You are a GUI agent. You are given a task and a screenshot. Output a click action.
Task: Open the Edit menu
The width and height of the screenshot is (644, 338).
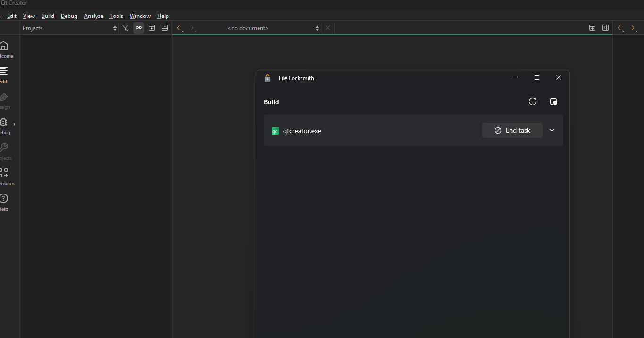coord(12,16)
